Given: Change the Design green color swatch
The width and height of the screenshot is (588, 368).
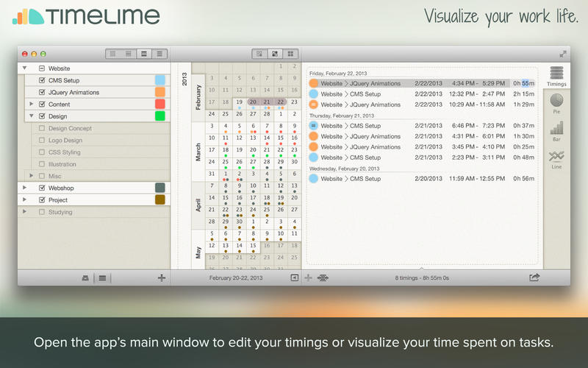Looking at the screenshot, I should point(160,116).
